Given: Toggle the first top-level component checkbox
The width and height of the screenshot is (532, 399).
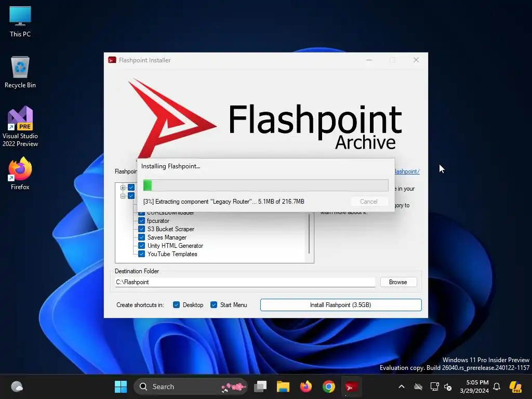Looking at the screenshot, I should click(x=131, y=187).
